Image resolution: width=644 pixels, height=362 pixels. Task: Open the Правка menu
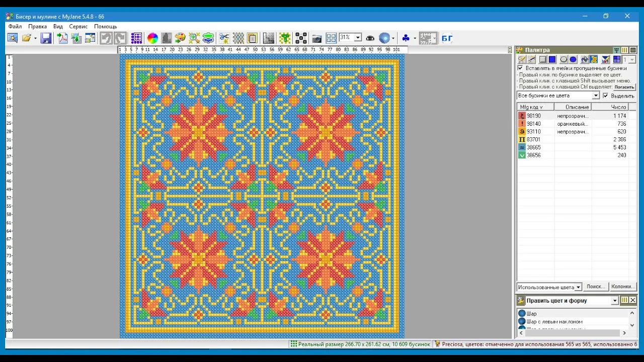coord(37,26)
